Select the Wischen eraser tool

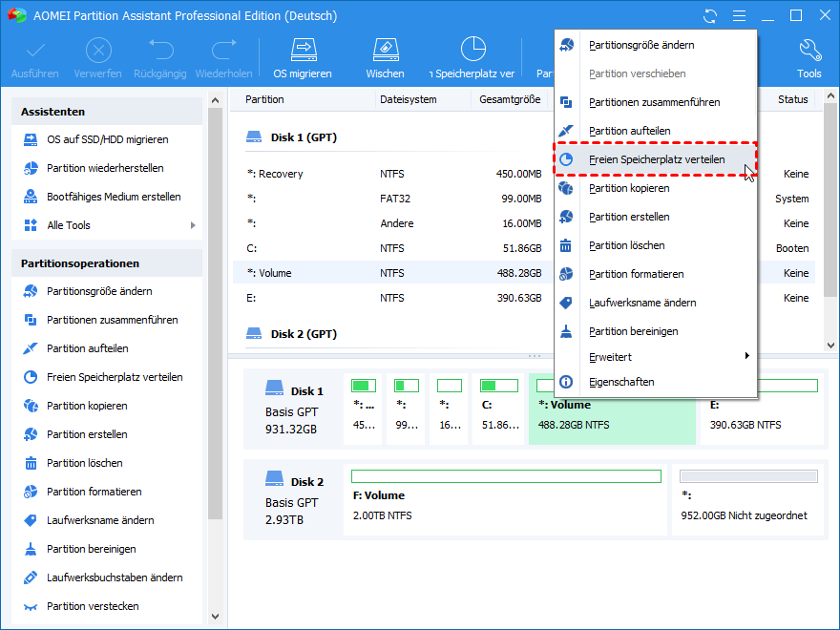[x=385, y=50]
